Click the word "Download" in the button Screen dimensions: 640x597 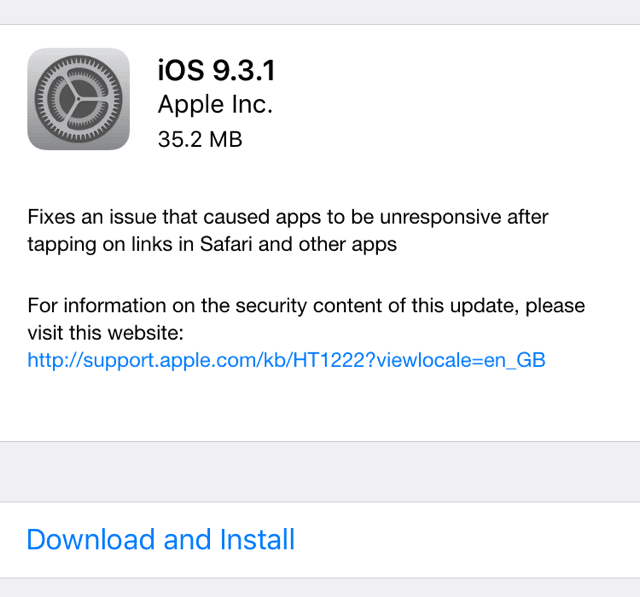click(x=91, y=539)
